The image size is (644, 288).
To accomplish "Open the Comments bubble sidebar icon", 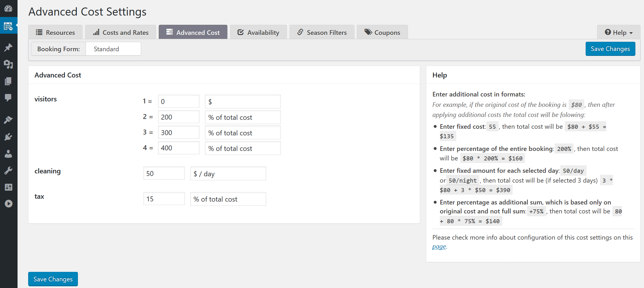I will pyautogui.click(x=8, y=98).
